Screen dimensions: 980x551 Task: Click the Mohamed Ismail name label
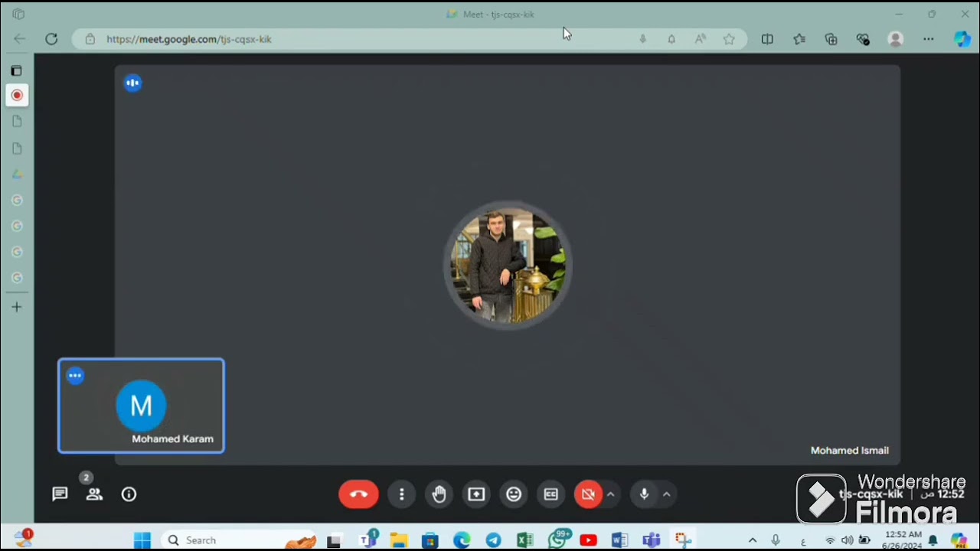tap(850, 450)
